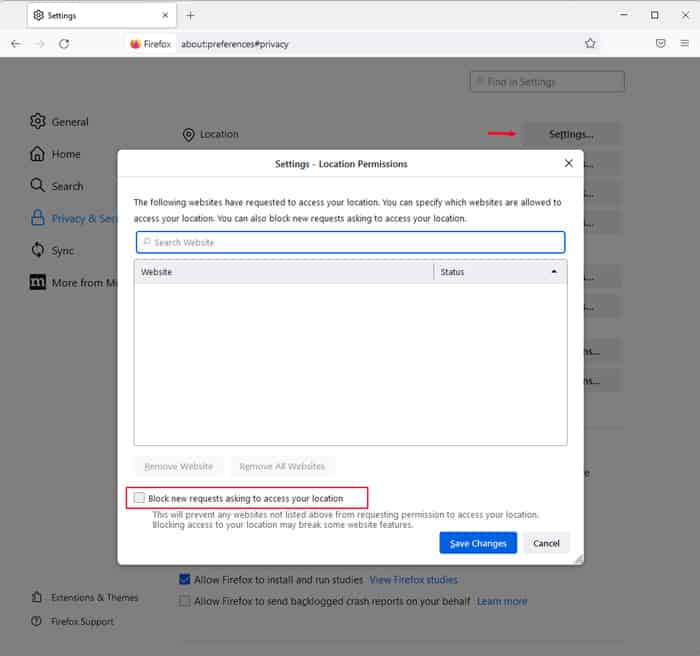Viewport: 700px width, 656px height.
Task: Enable Block new requests for location checkbox
Action: pos(140,497)
